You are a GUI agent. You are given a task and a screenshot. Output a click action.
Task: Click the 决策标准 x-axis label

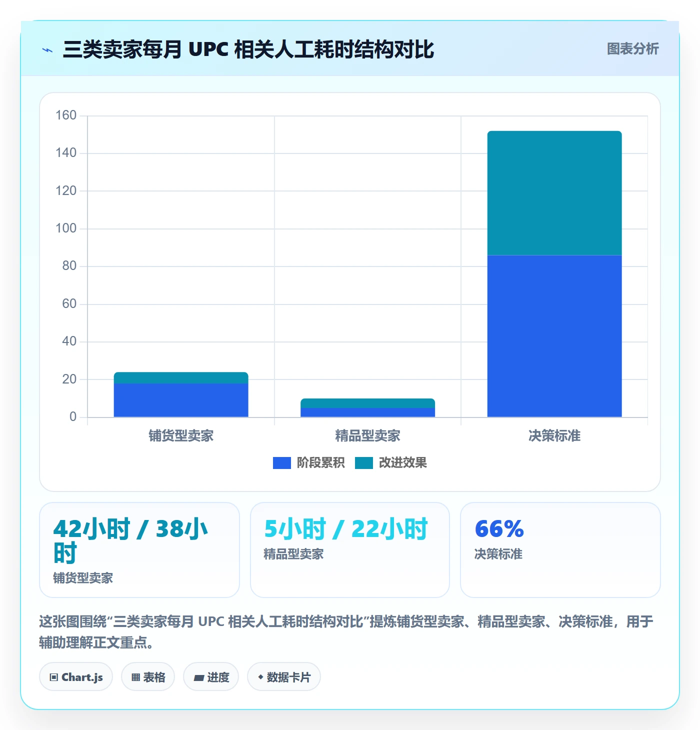point(554,436)
